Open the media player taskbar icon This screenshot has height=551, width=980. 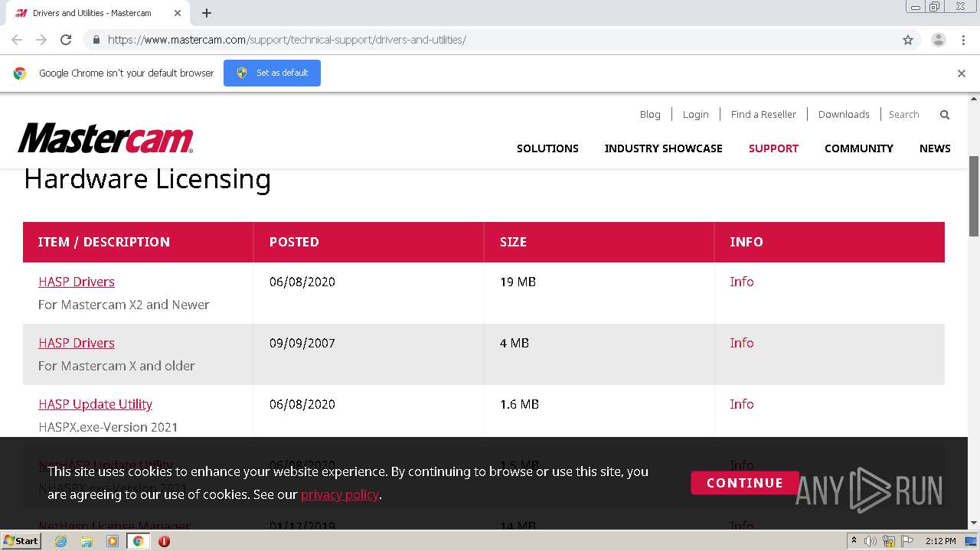pos(113,541)
